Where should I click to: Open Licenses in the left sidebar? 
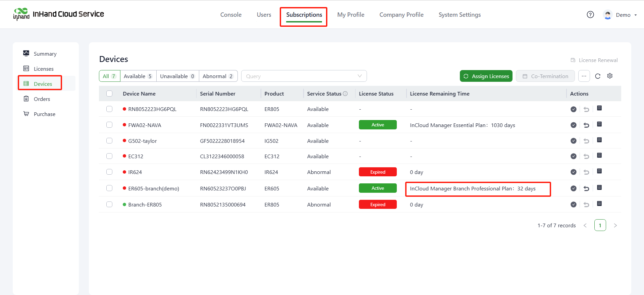(x=43, y=69)
